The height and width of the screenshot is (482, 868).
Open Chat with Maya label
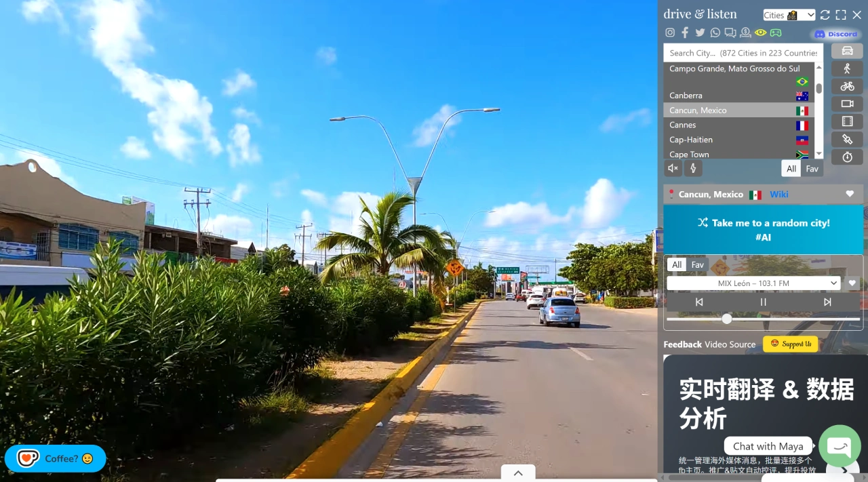pyautogui.click(x=768, y=446)
